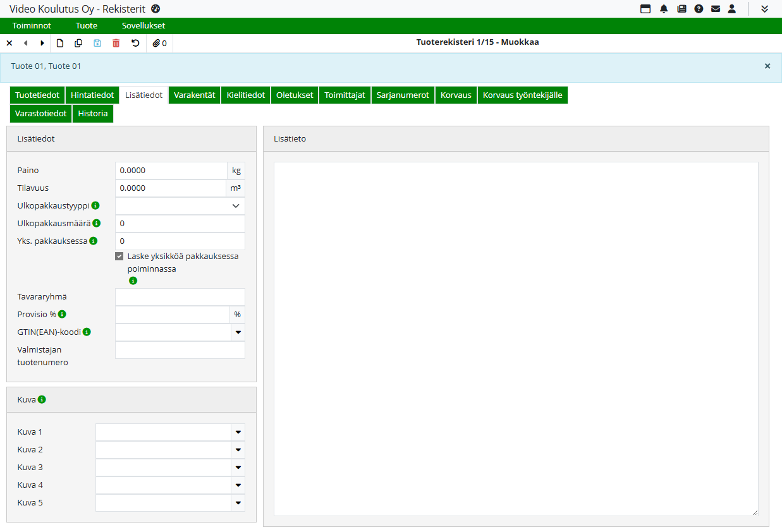
Task: Click the copy product record icon
Action: pyautogui.click(x=78, y=43)
